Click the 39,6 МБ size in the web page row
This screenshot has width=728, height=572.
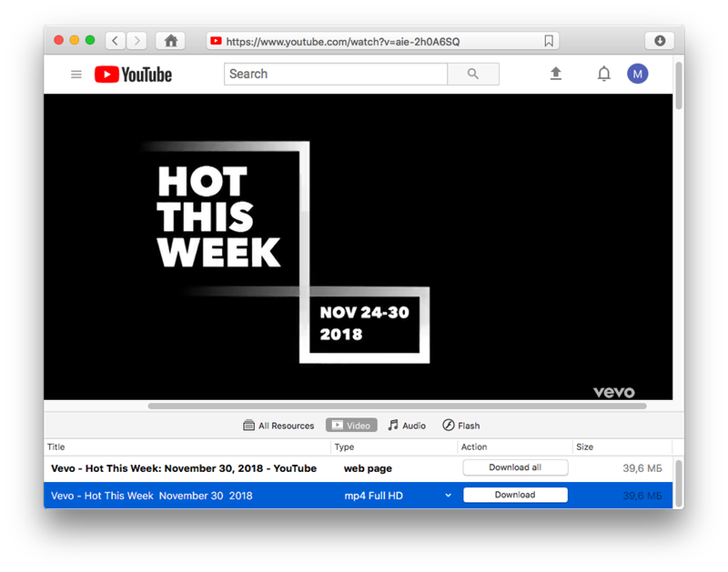(x=642, y=468)
